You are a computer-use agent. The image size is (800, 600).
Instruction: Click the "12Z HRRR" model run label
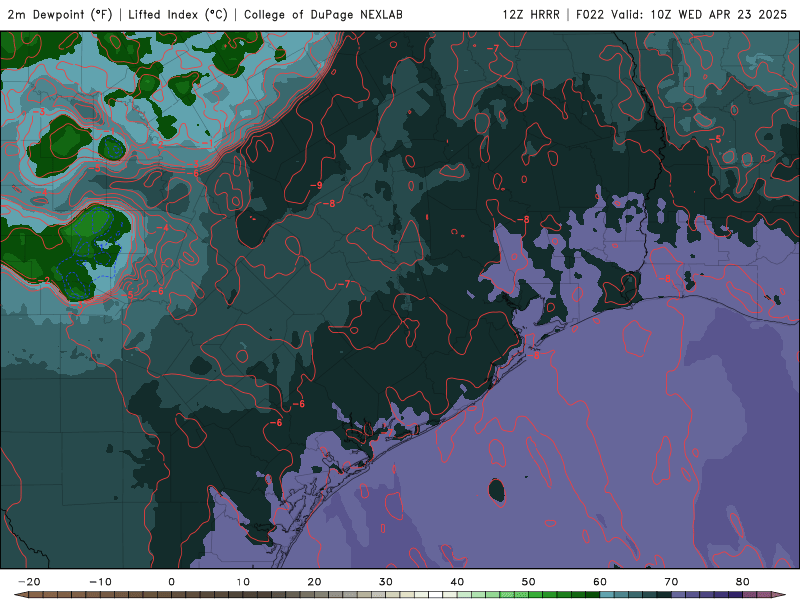(531, 15)
